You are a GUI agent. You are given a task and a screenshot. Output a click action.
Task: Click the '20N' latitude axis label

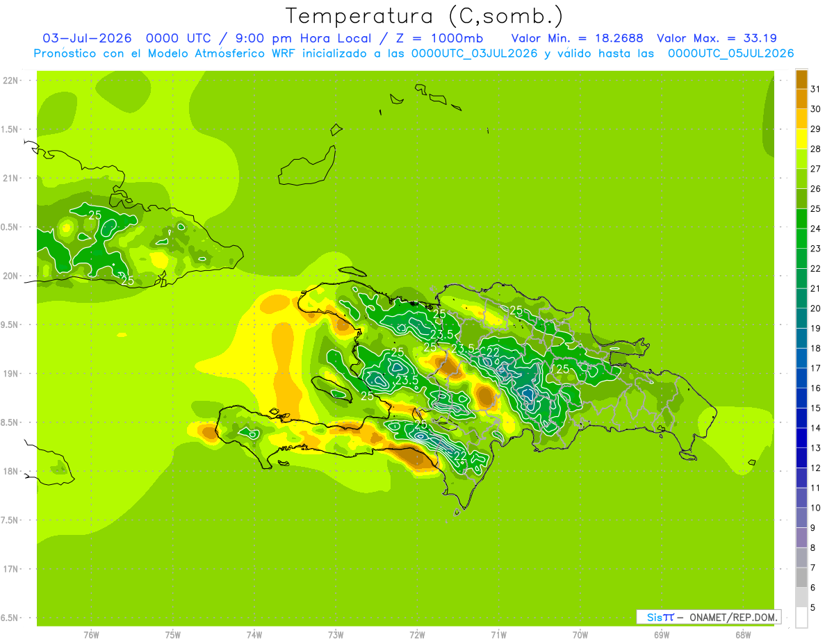tap(11, 276)
